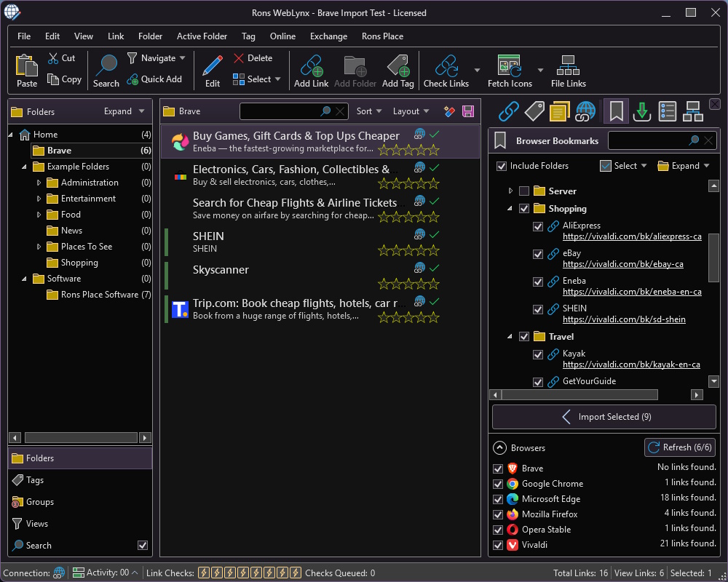Open the File menu

tap(24, 36)
